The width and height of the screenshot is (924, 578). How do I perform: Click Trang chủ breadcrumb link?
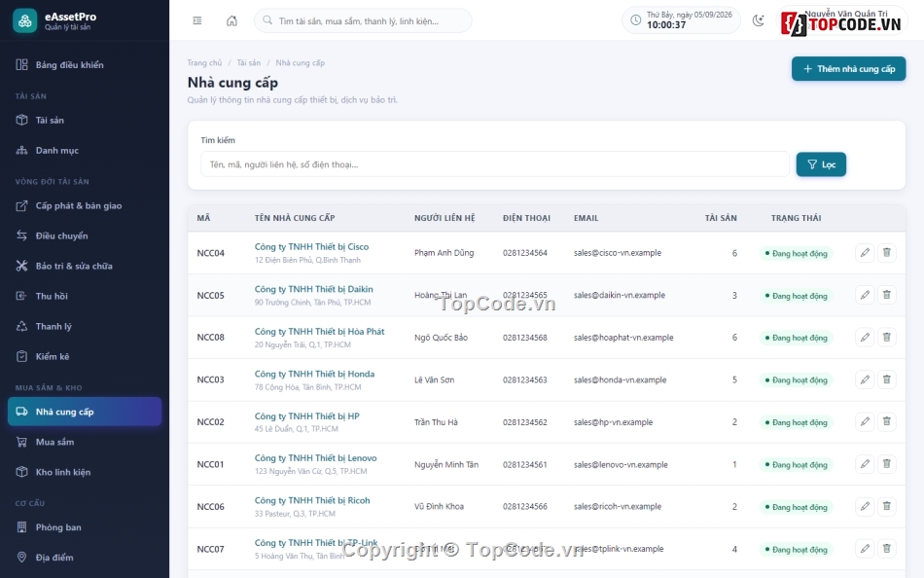[204, 62]
